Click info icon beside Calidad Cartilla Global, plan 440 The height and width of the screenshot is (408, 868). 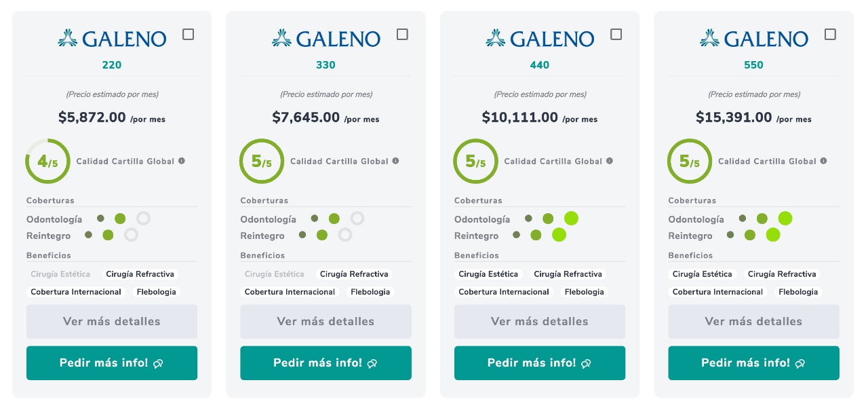(x=609, y=161)
